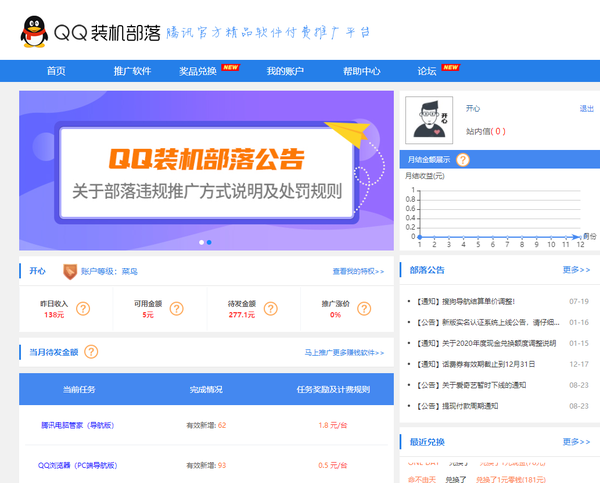This screenshot has height=483, width=600.
Task: Click question mark next to 昨日收入
Action: pos(83,308)
